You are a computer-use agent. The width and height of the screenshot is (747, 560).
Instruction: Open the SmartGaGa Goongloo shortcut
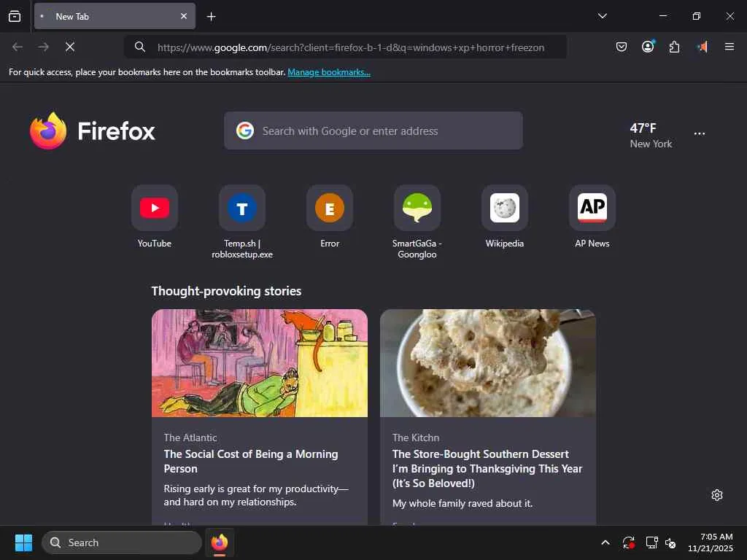pos(417,223)
